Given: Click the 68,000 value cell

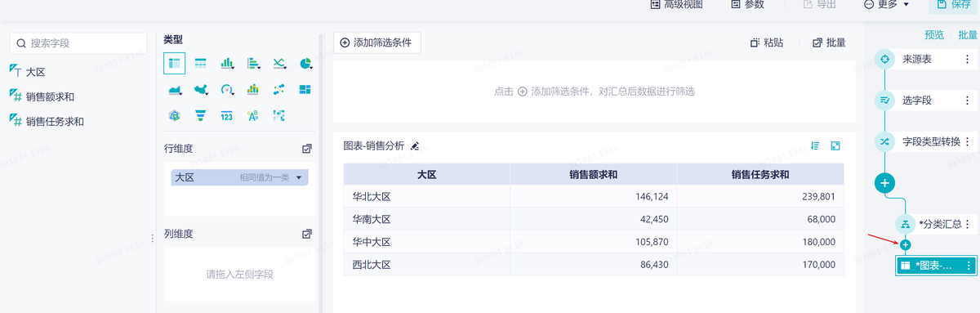Looking at the screenshot, I should 760,219.
